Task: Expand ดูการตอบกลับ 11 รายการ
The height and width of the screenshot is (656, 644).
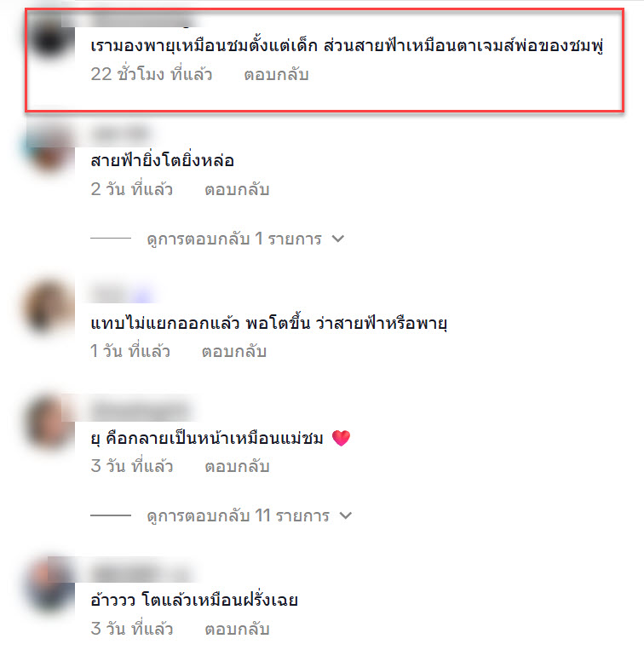Action: (x=250, y=515)
